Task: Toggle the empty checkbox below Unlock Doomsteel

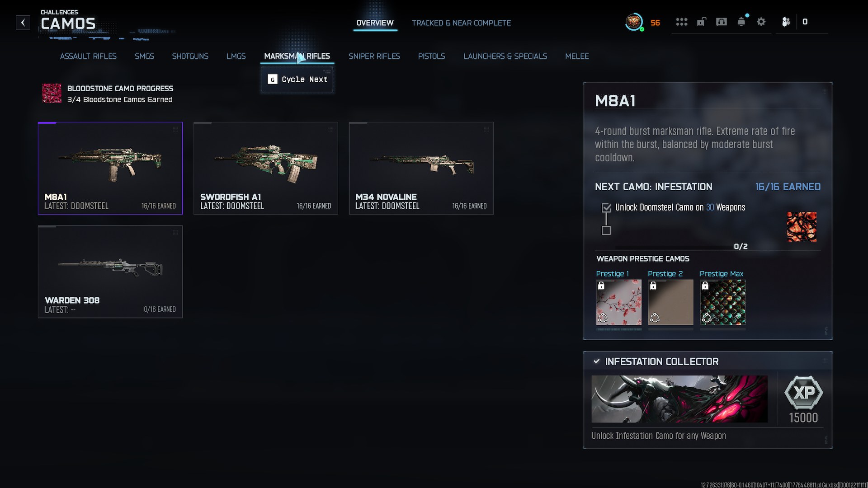Action: pyautogui.click(x=606, y=230)
